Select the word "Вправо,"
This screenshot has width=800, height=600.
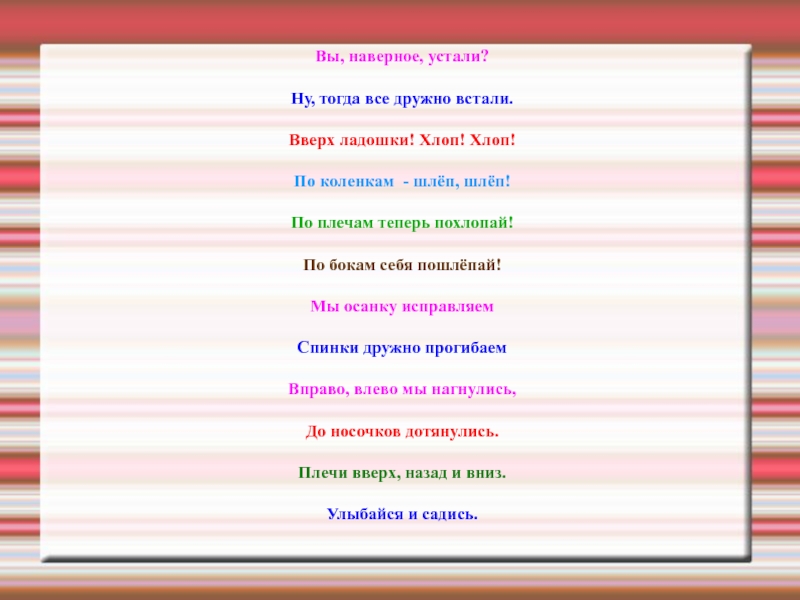click(x=316, y=389)
